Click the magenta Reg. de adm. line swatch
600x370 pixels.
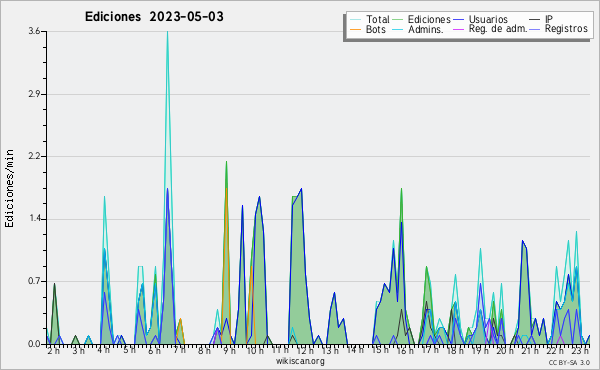(x=458, y=29)
